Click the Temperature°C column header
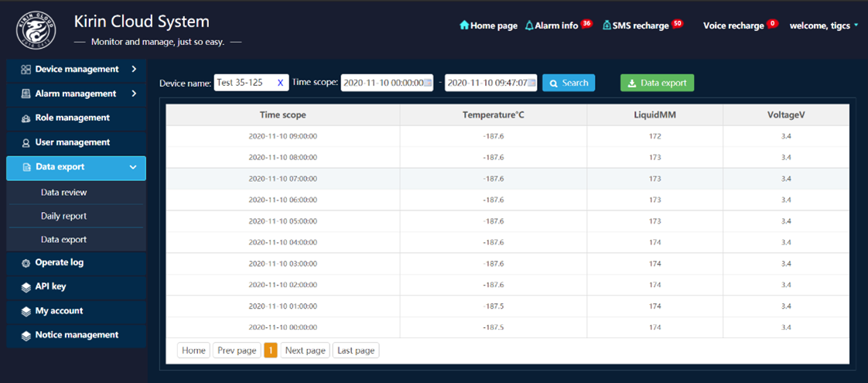Viewport: 868px width, 383px height. 494,115
